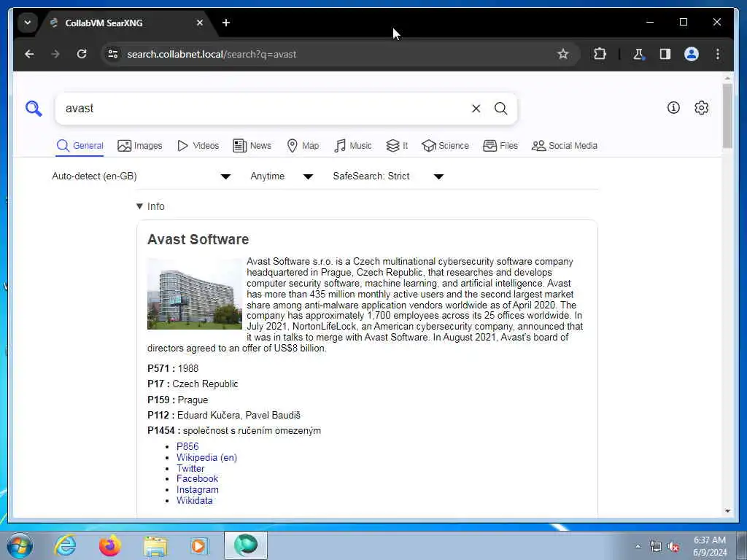Click the browser address bar URL
This screenshot has height=560, width=747.
pos(212,54)
